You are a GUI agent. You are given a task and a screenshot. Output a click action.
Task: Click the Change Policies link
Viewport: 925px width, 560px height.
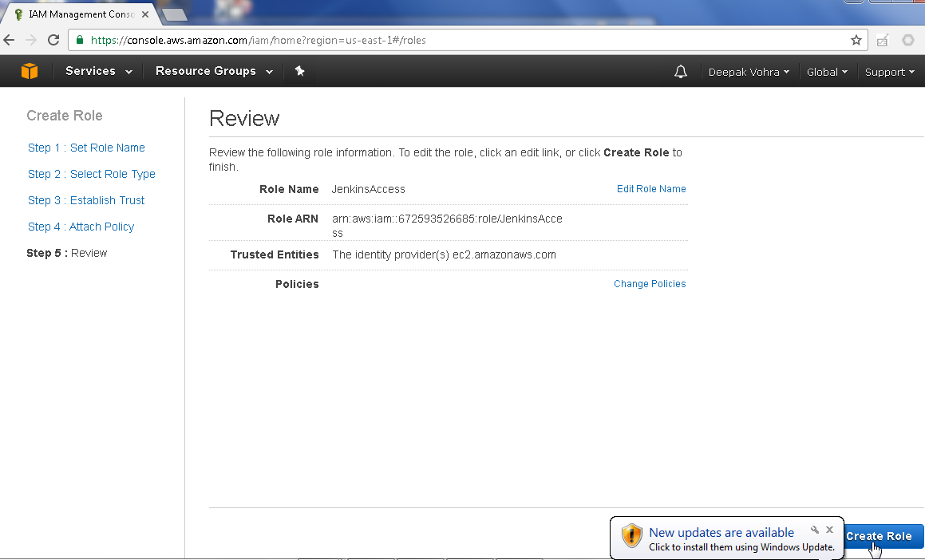650,284
